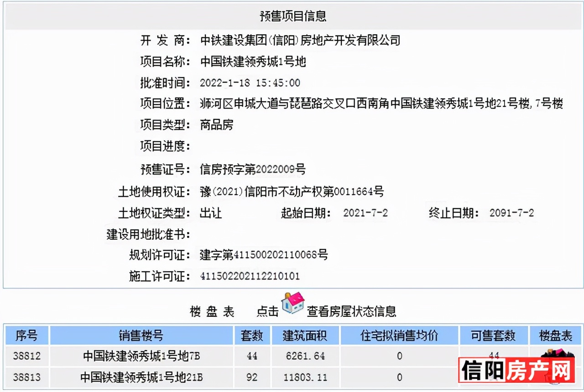
Task: Click the 查看房屋状态信息 text
Action: [x=352, y=311]
